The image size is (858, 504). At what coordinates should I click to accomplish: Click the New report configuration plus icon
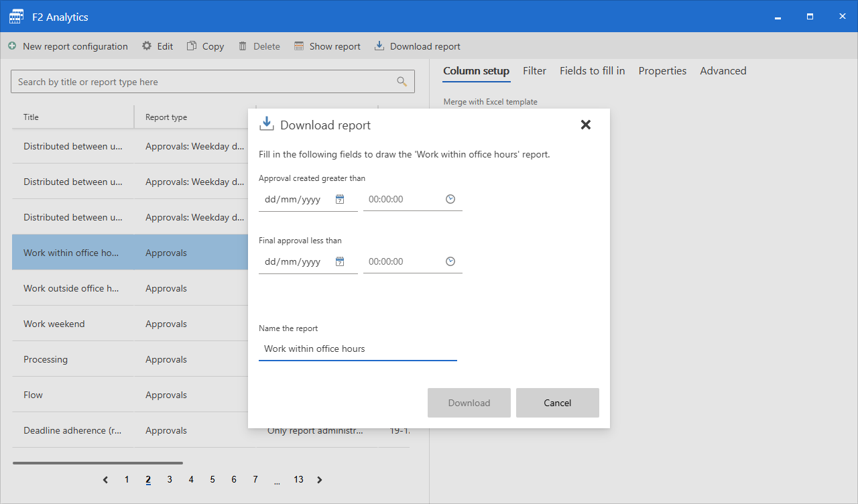click(x=12, y=46)
